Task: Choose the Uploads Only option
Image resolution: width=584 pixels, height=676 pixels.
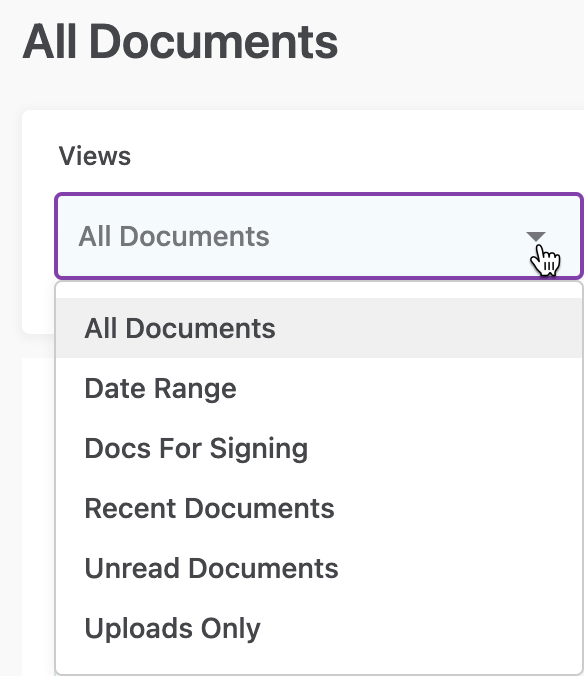Action: click(319, 628)
